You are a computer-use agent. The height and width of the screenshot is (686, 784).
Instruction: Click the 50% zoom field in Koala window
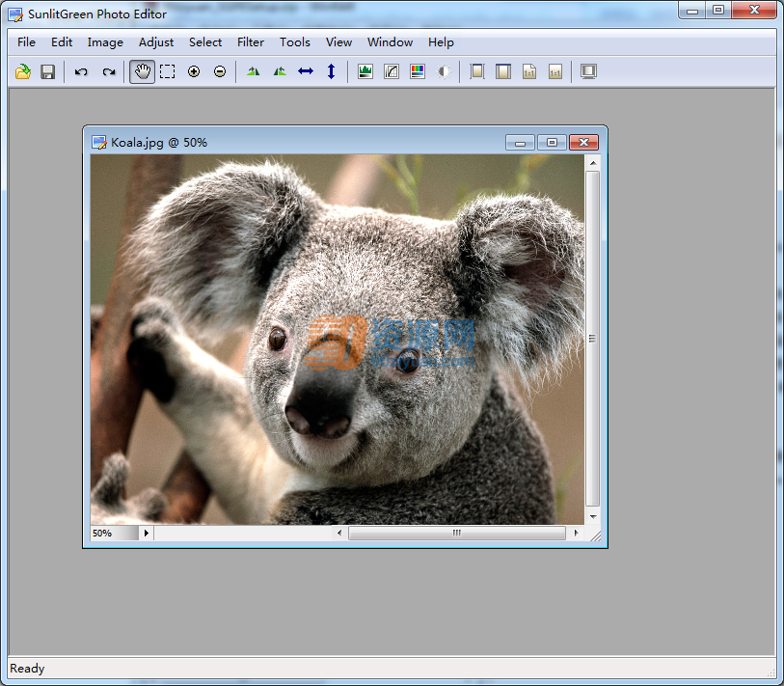[x=115, y=534]
